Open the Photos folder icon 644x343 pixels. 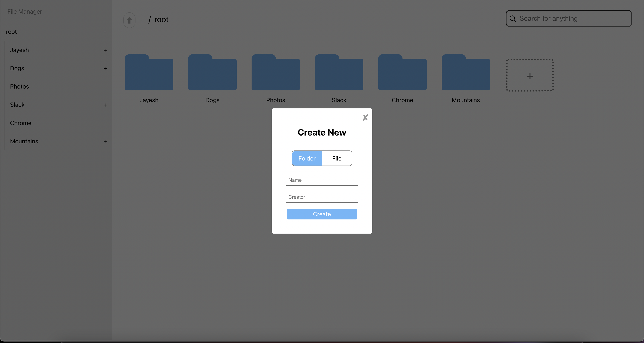tap(275, 73)
